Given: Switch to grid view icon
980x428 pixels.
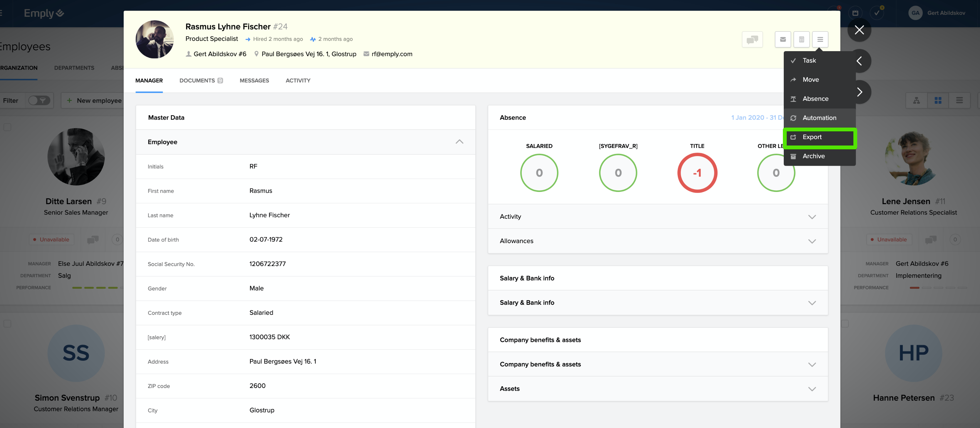Looking at the screenshot, I should coord(938,101).
